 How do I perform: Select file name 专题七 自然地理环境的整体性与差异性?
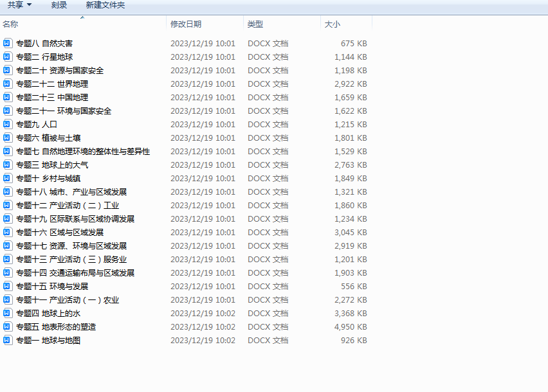pos(83,151)
